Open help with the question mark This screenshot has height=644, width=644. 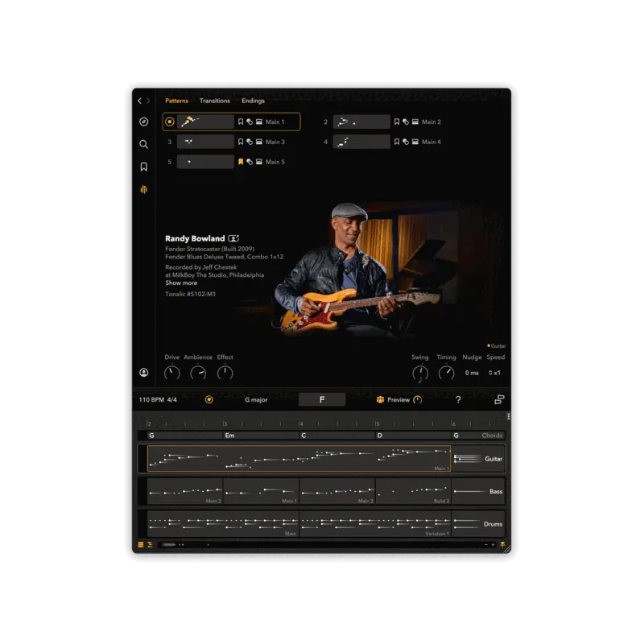click(458, 399)
